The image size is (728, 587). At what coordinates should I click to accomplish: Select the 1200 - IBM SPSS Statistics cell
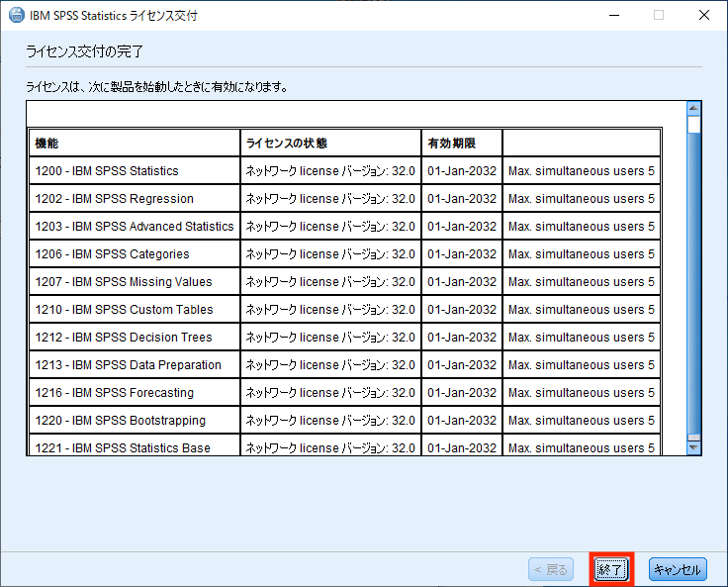click(135, 170)
